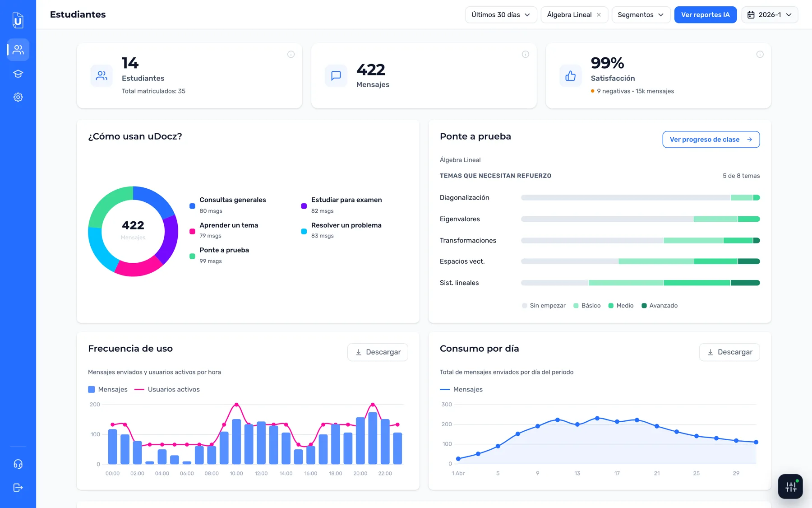Viewport: 812px width, 508px height.
Task: Remove the Álgebra Lineal filter chip
Action: coord(599,15)
